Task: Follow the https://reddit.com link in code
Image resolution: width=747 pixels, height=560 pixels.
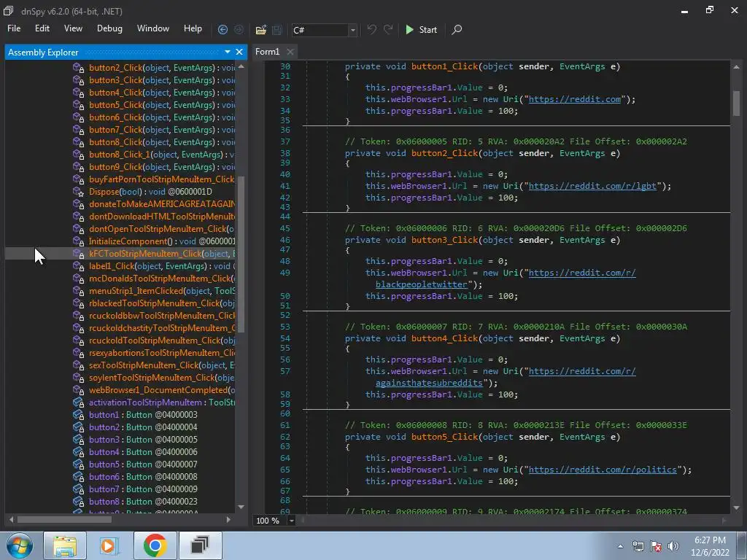Action: click(x=575, y=99)
